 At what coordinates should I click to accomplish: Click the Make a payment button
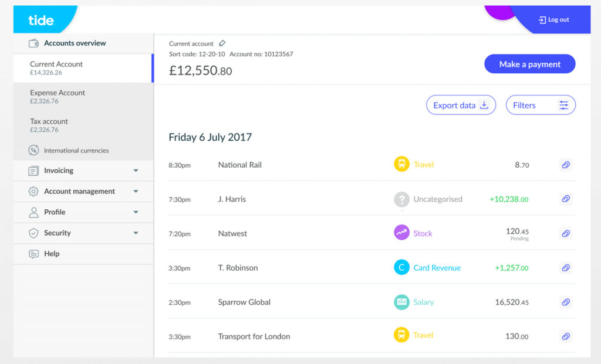pos(529,63)
